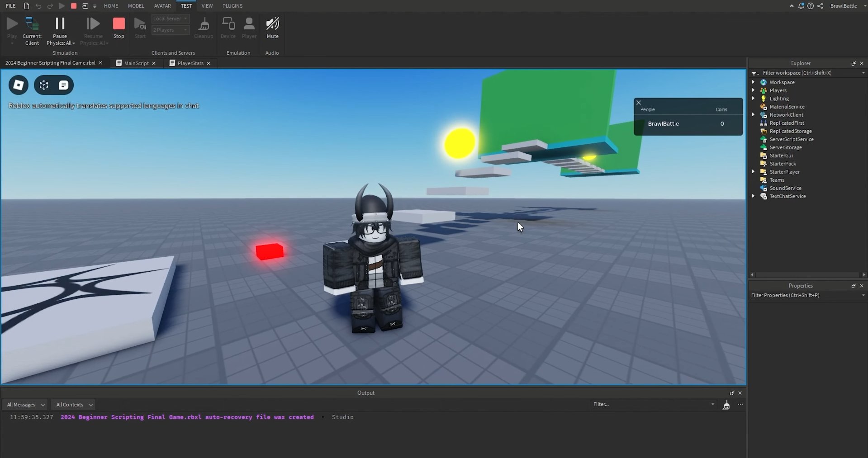Image resolution: width=868 pixels, height=458 pixels.
Task: Expand the Workspace tree node
Action: 754,82
